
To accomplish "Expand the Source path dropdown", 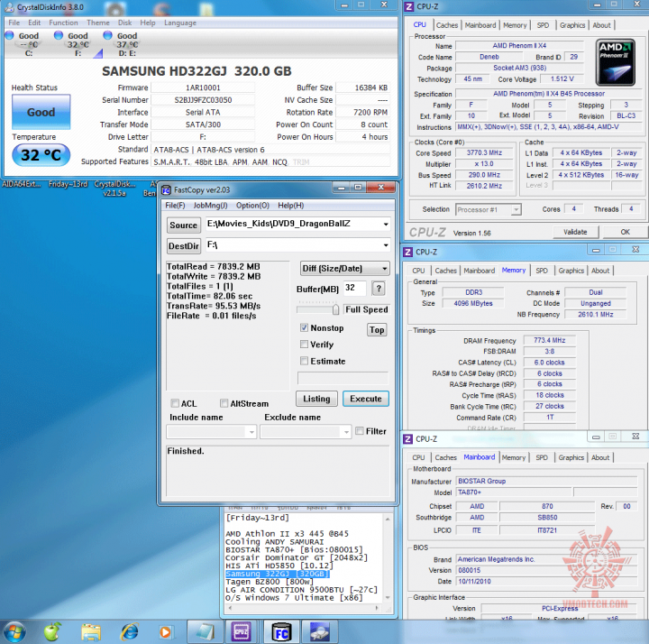I will click(386, 224).
